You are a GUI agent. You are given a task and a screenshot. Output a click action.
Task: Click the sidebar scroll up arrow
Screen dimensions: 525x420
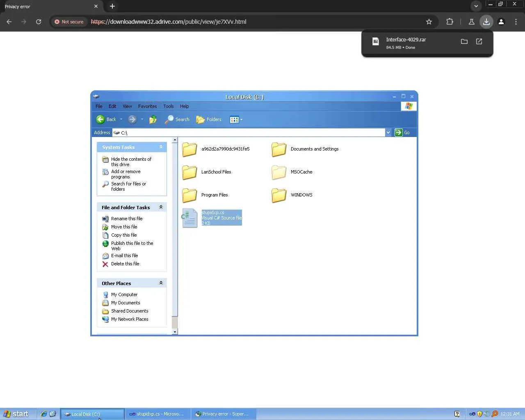pyautogui.click(x=175, y=140)
